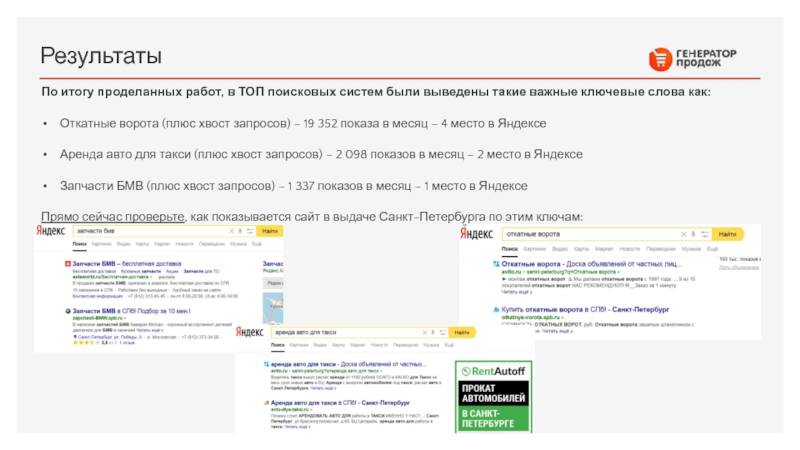Open Новости tab under "откатные ворота" search
This screenshot has height=450, width=800.
[631, 247]
